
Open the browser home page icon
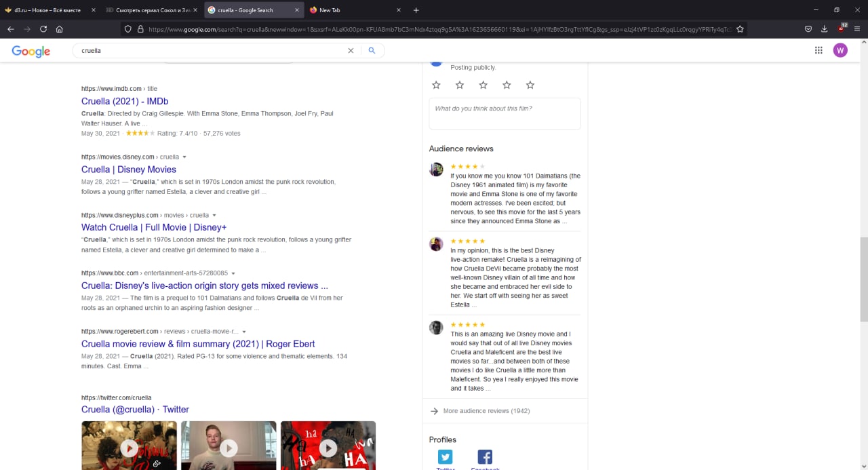[60, 29]
